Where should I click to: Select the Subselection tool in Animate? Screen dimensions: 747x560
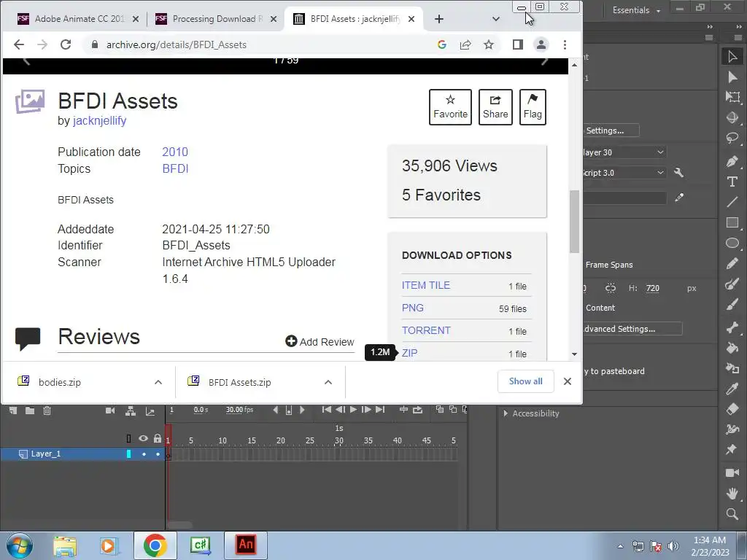[732, 77]
